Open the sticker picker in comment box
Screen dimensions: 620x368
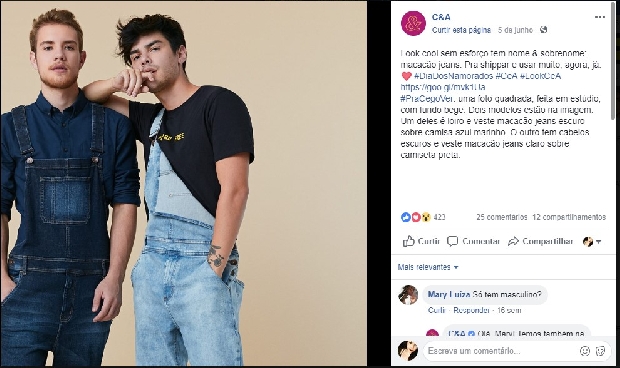600,351
